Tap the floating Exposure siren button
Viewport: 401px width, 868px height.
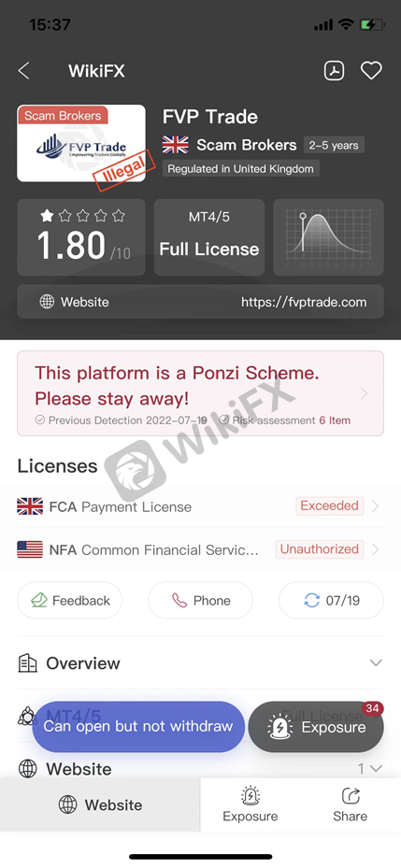coord(316,727)
